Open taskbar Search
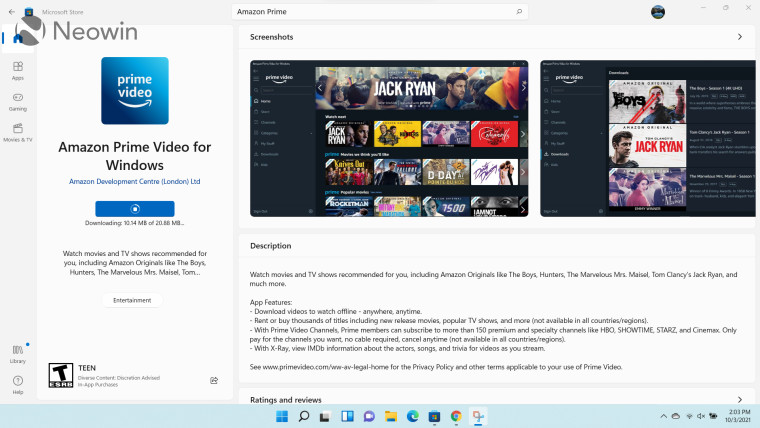 (x=304, y=416)
